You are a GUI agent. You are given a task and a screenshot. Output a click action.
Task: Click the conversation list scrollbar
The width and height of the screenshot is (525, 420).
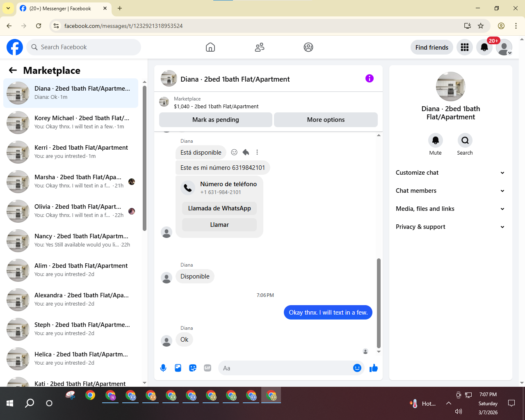[144, 158]
